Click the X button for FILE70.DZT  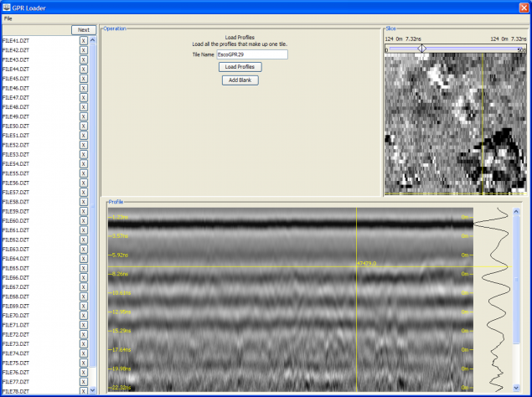click(x=83, y=316)
